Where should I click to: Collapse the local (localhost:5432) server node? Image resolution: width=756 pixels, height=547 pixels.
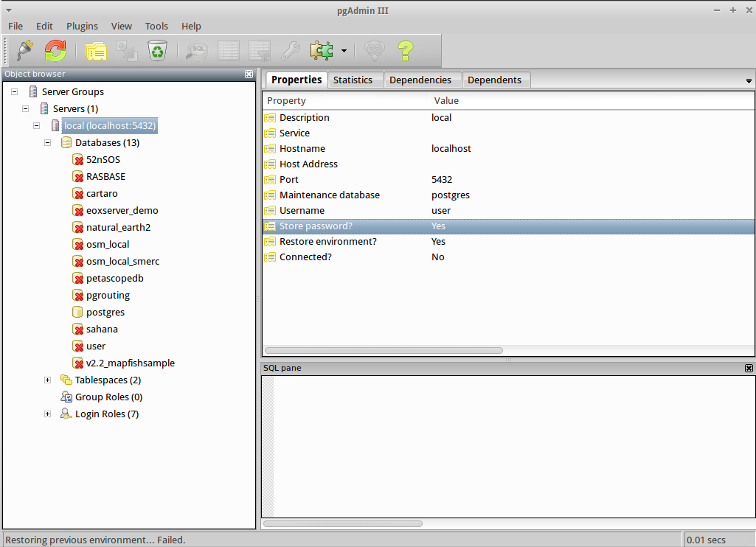tap(37, 125)
